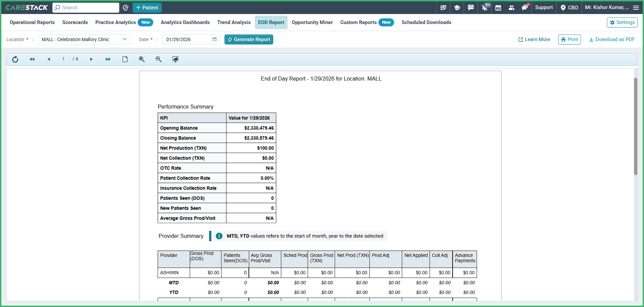Open the chat feedback icon
644x307 pixels.
(471, 8)
